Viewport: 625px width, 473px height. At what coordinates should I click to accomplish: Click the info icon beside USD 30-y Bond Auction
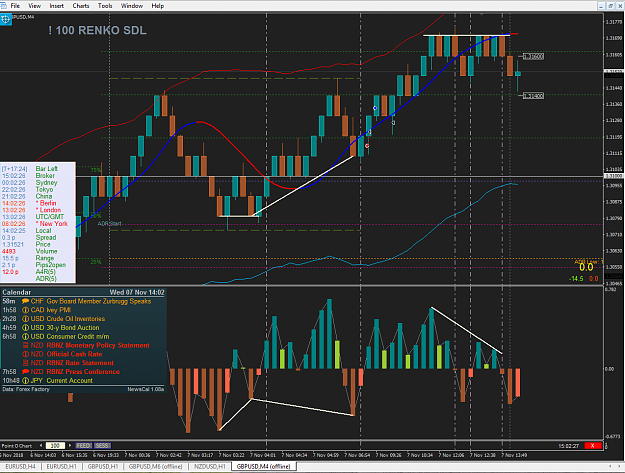[x=26, y=328]
